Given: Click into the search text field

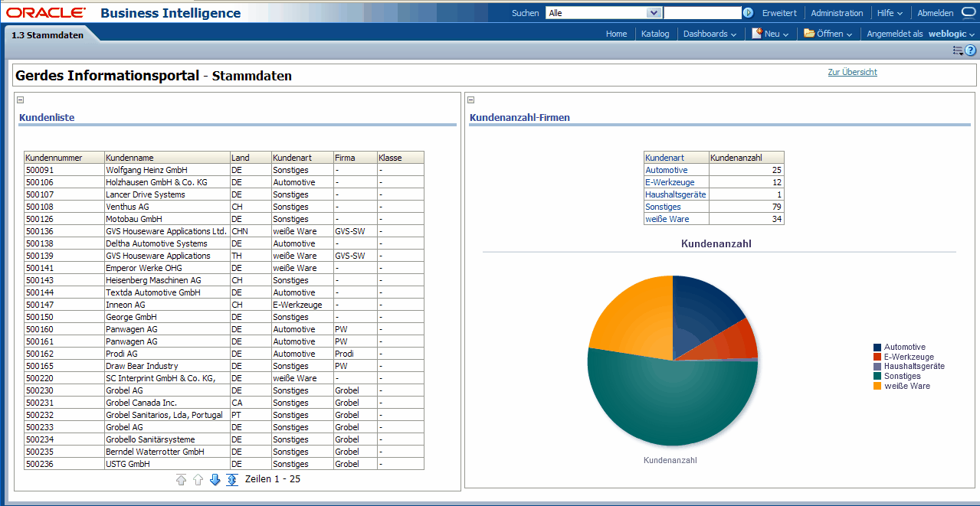Looking at the screenshot, I should (x=702, y=13).
